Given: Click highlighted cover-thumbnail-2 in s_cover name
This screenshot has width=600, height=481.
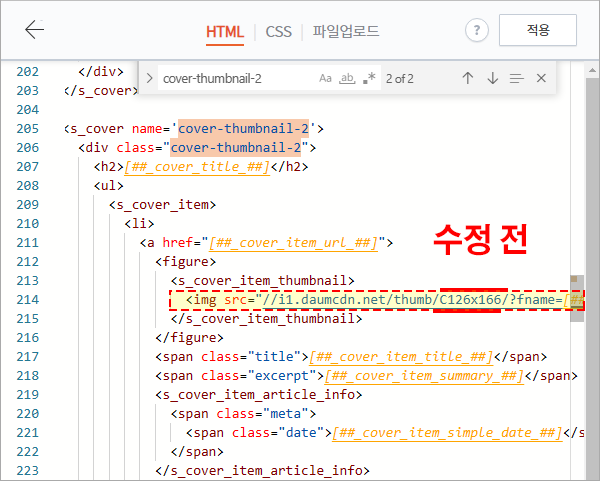Looking at the screenshot, I should coord(243,129).
